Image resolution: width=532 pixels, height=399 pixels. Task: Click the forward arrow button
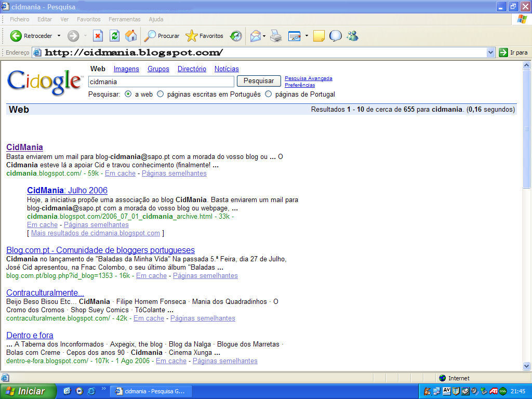[73, 36]
